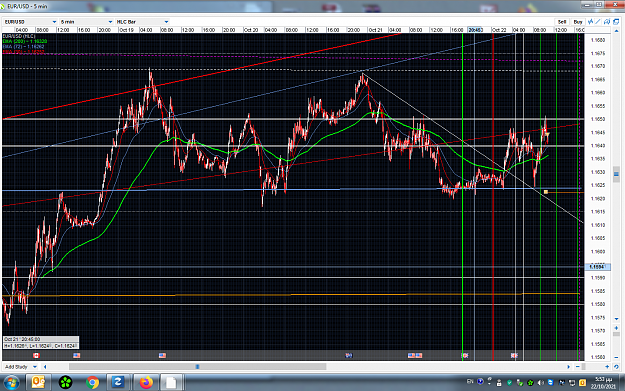
Task: Click the zoom slider handle
Action: [584, 367]
